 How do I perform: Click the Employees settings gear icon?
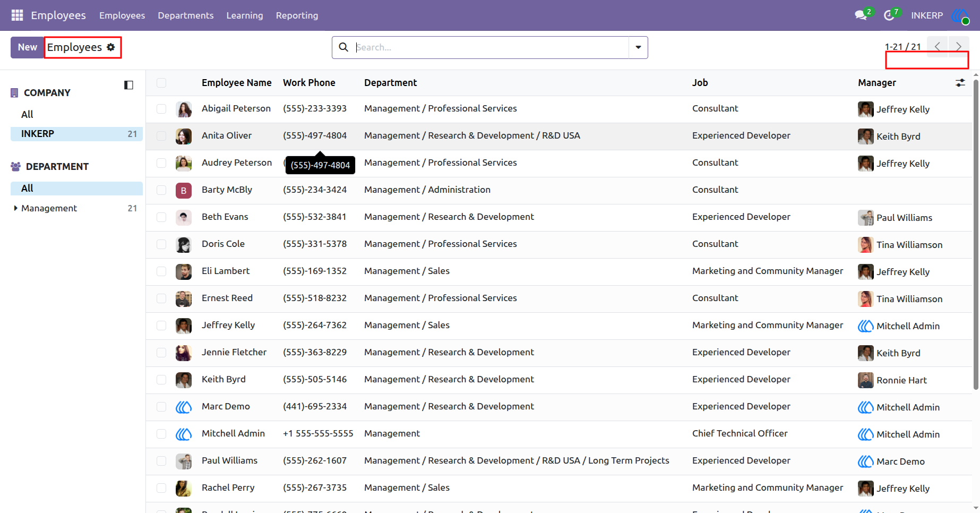[x=111, y=47]
